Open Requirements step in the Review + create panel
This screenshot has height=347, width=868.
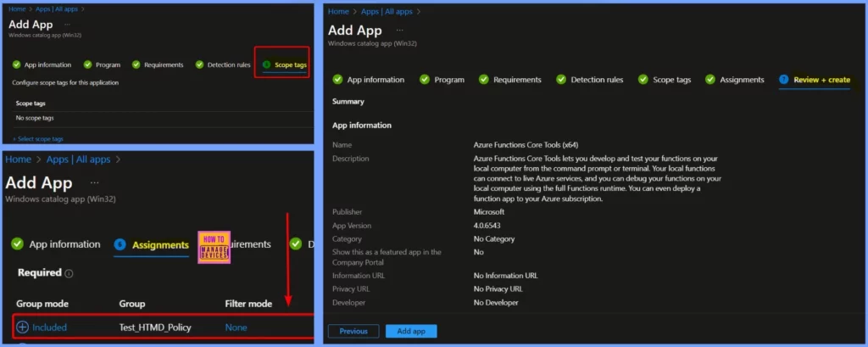pos(509,80)
